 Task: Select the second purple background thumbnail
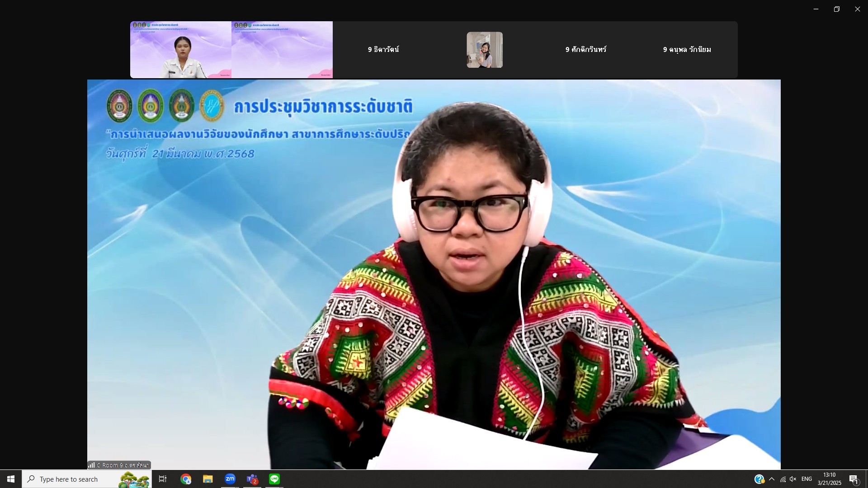(282, 50)
